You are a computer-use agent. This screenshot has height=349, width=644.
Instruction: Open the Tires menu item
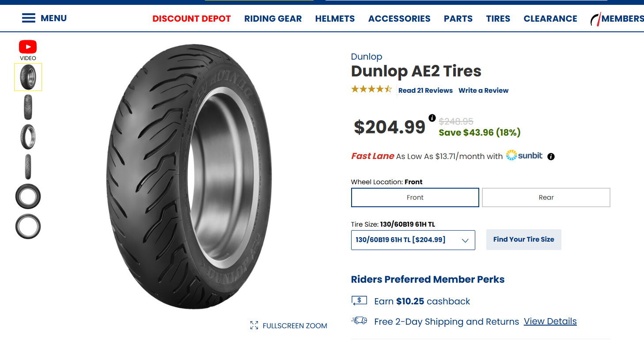498,19
